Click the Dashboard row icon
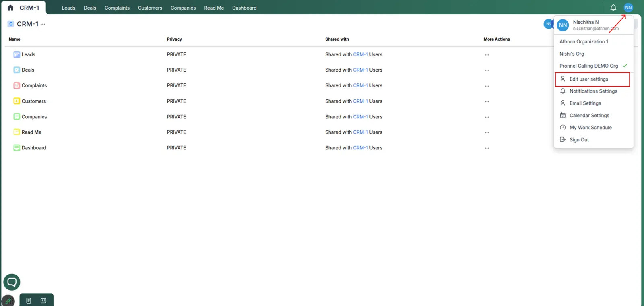 click(17, 148)
